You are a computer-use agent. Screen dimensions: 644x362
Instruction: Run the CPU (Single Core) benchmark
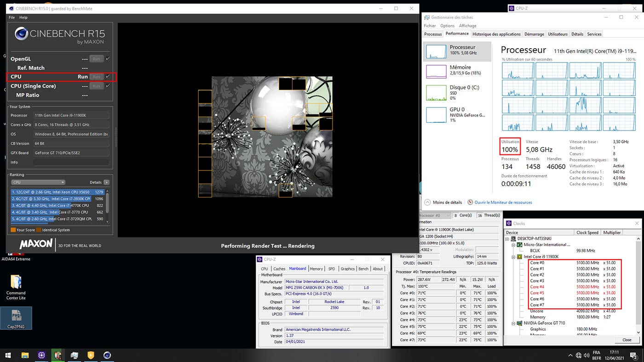point(96,86)
